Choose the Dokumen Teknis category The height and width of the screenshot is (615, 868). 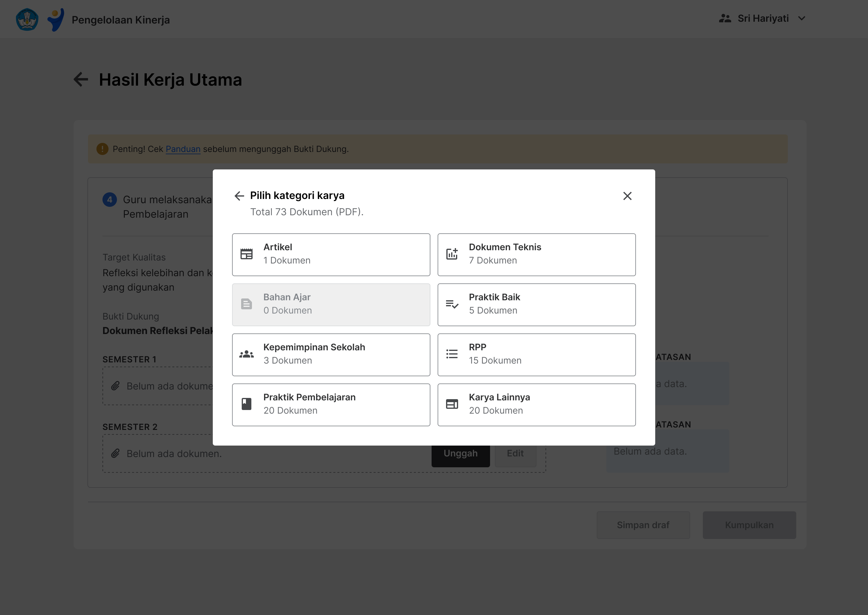click(x=536, y=254)
